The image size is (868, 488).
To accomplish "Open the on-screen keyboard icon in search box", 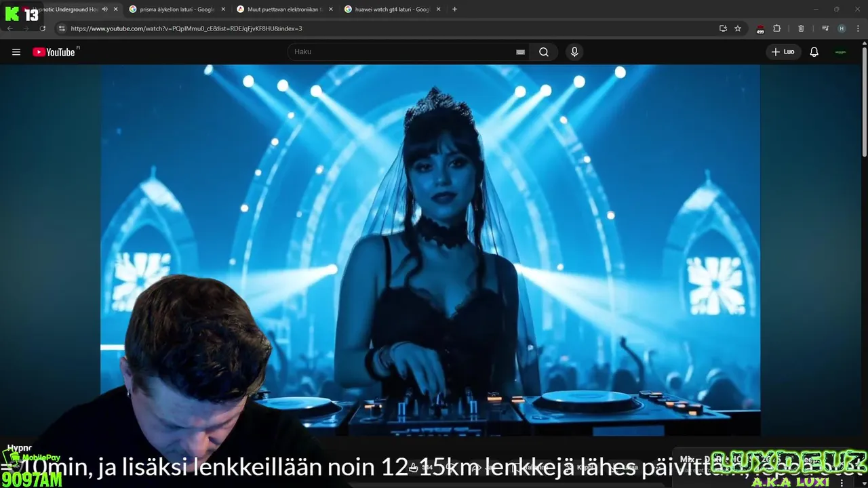I will pyautogui.click(x=520, y=52).
